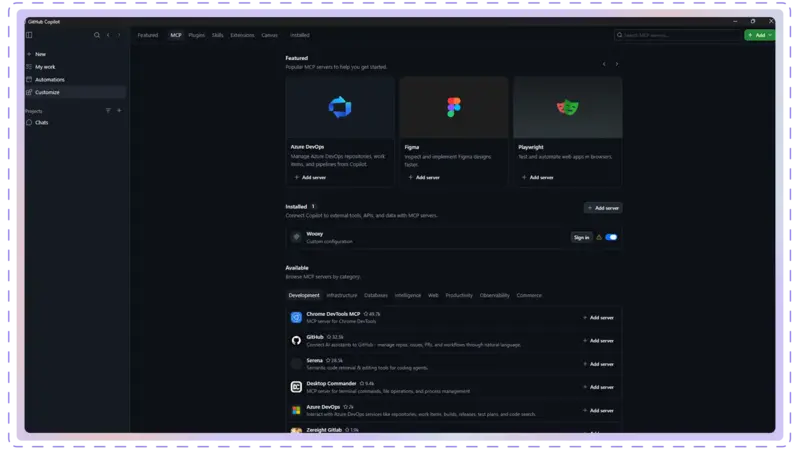Viewport: 800px width, 450px height.
Task: Switch to the Canvas tab
Action: (269, 35)
